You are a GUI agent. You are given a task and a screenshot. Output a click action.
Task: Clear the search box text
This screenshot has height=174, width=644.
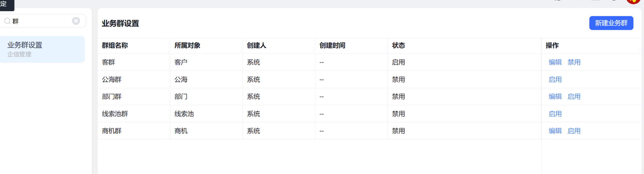pos(76,21)
